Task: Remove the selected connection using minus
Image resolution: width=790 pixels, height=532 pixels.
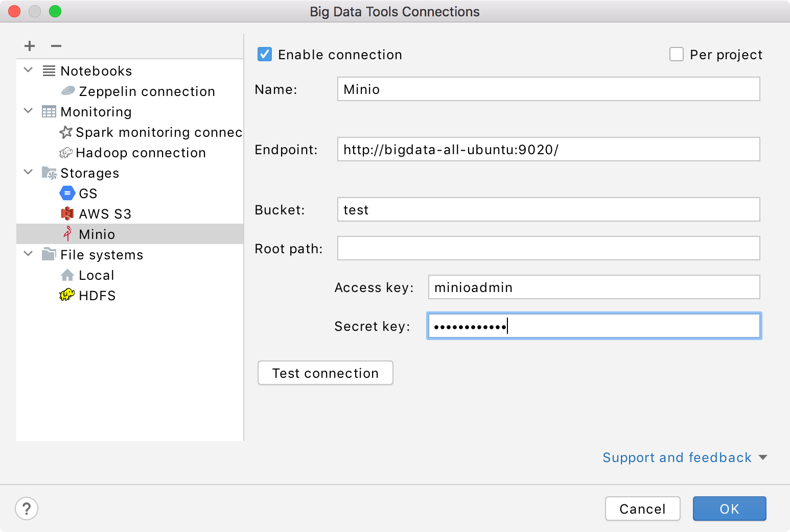Action: 56,46
